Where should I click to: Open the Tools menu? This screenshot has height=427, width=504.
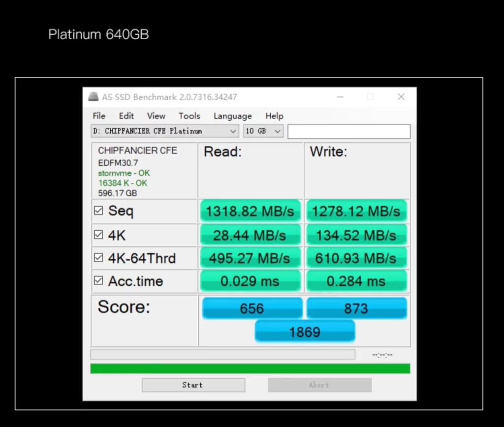coord(189,116)
